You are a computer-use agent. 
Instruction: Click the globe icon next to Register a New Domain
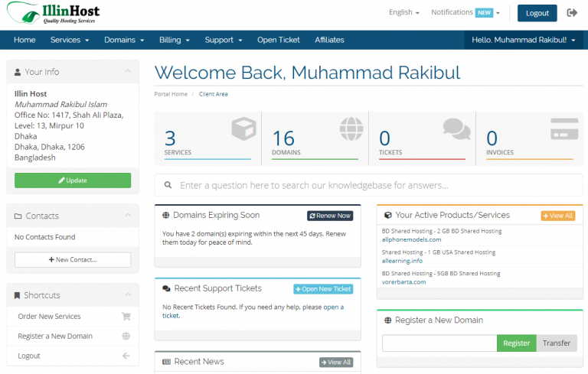tap(126, 336)
